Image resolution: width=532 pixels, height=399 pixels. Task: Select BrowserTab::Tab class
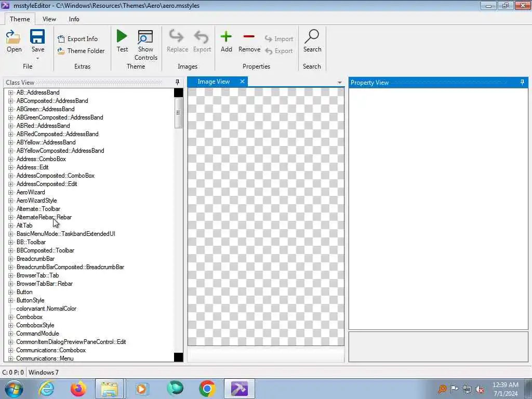coord(37,275)
